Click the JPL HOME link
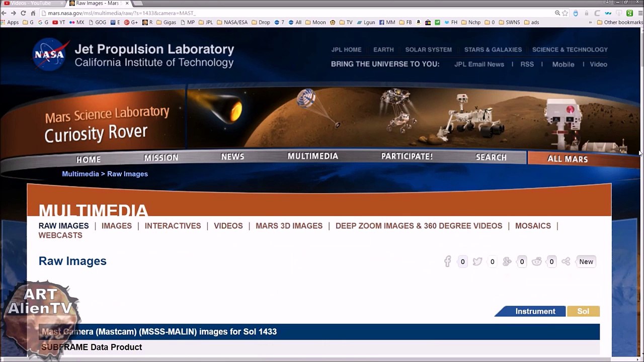The height and width of the screenshot is (362, 644). [346, 50]
